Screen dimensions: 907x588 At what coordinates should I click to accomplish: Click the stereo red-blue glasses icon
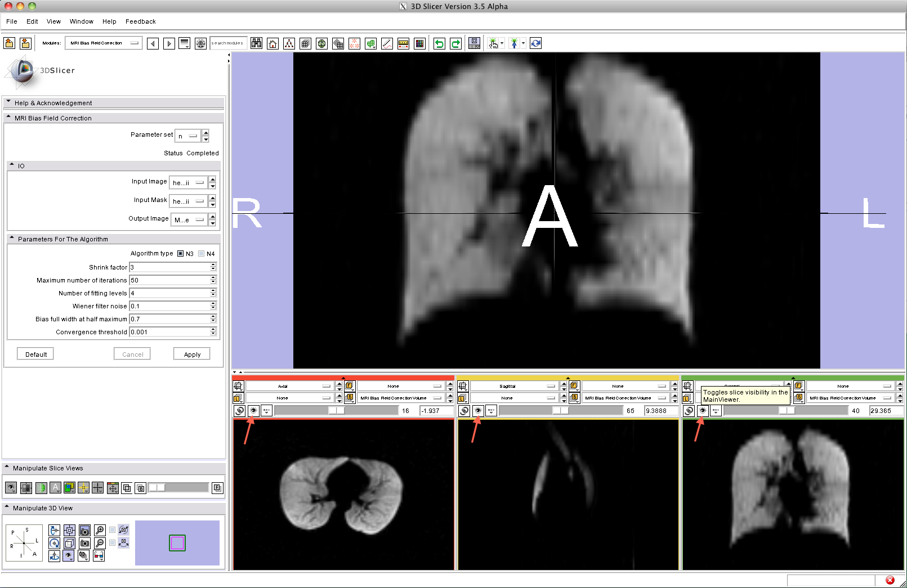click(99, 556)
